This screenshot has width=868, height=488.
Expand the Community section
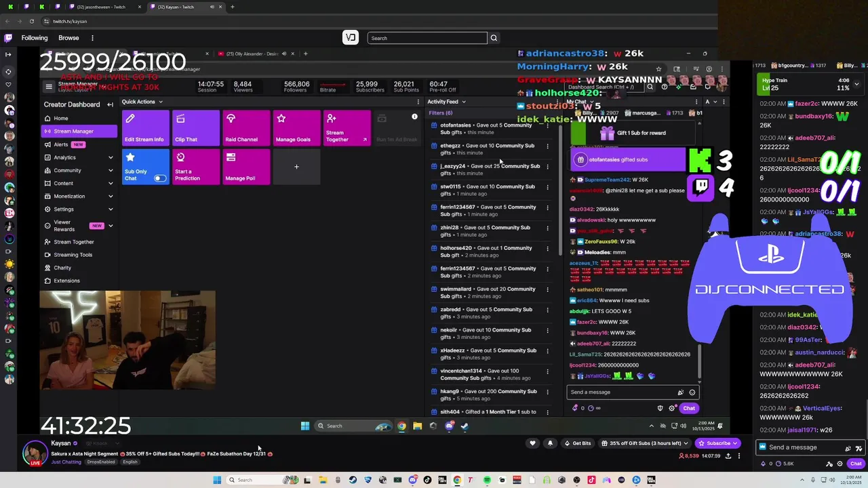point(111,170)
